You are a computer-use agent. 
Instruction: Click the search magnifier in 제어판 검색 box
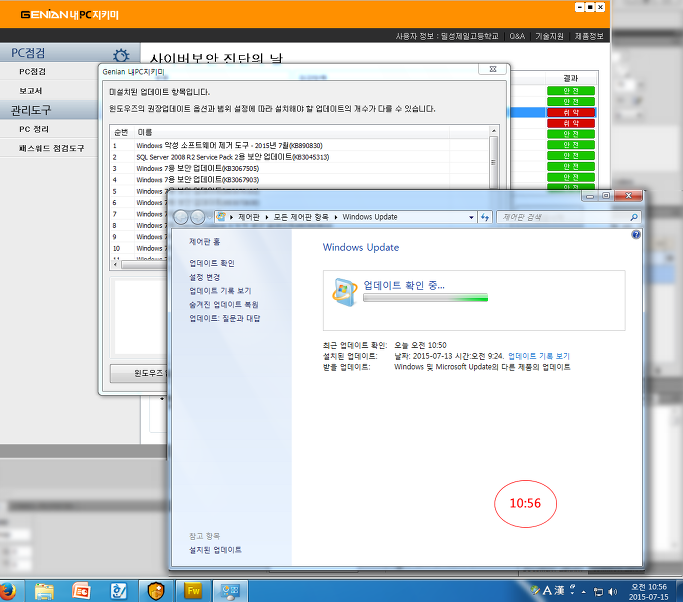pos(634,217)
